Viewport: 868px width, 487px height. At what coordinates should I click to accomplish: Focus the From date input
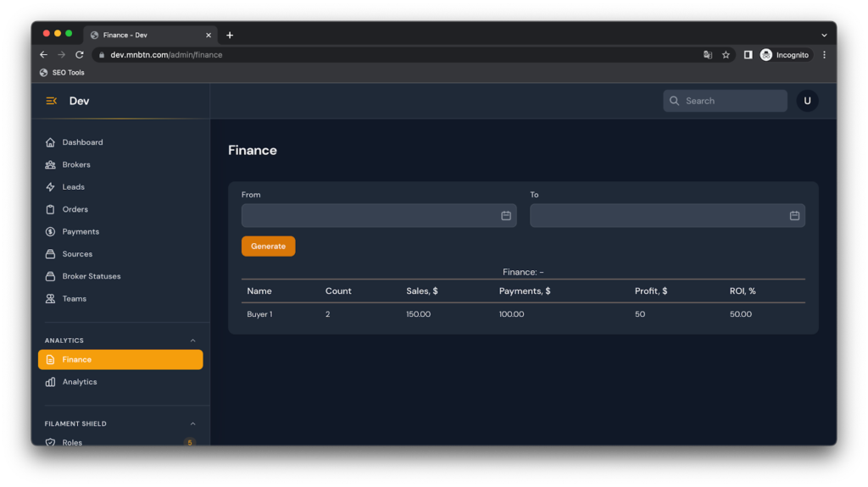pyautogui.click(x=370, y=215)
